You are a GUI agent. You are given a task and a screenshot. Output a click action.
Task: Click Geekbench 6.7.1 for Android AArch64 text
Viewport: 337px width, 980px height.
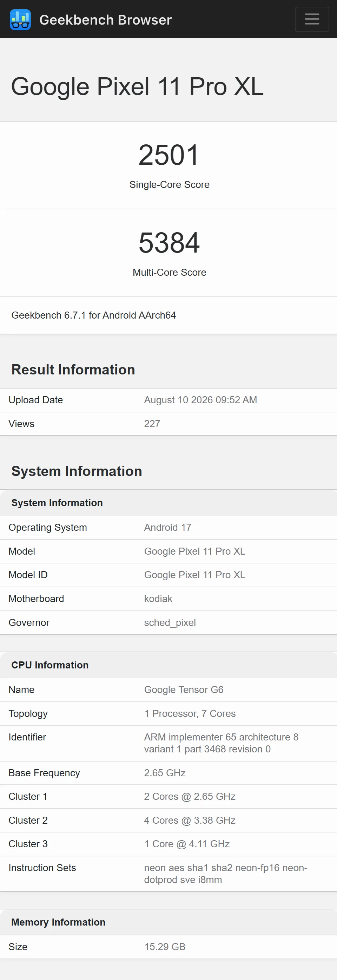coord(94,315)
